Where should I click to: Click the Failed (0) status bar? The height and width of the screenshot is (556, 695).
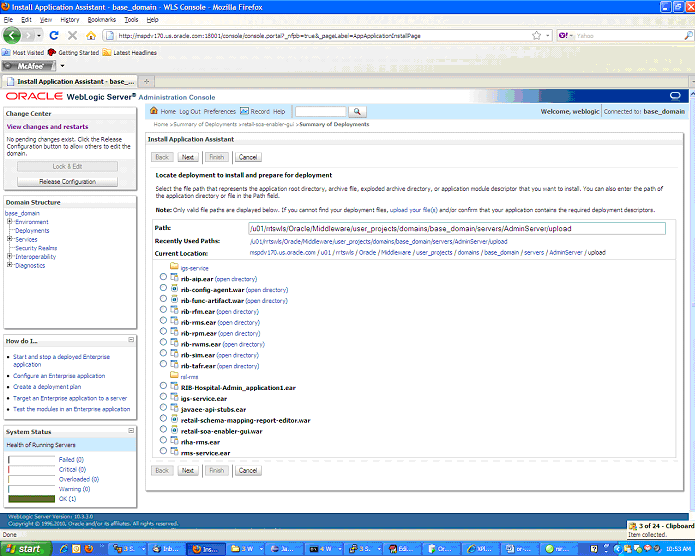31,460
